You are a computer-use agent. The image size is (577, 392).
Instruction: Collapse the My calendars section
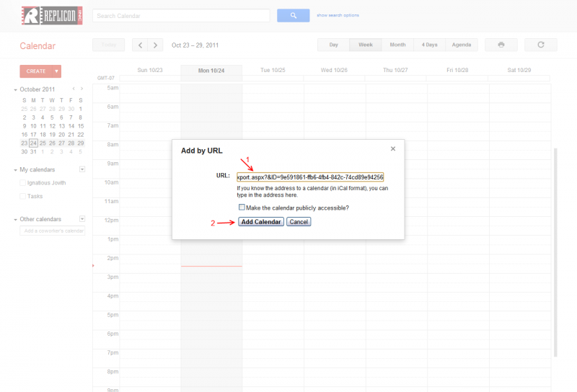coord(15,170)
